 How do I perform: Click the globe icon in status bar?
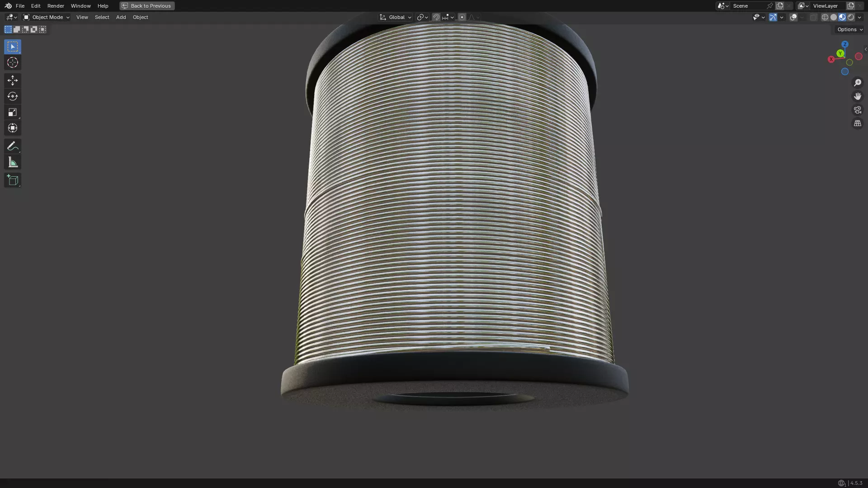point(842,483)
